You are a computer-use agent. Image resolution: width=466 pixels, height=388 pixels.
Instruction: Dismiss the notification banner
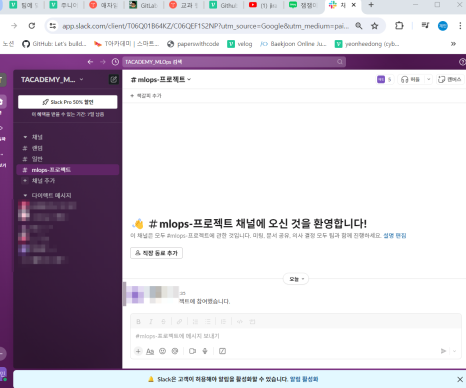[460, 379]
